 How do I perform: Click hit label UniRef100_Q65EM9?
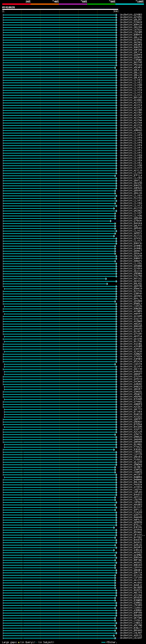pos(131,522)
